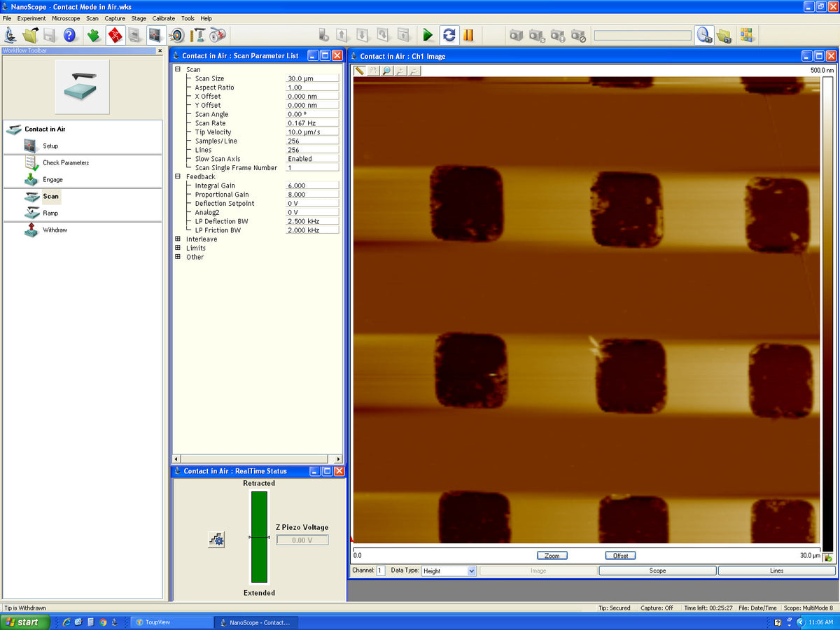This screenshot has height=630, width=840.
Task: Open the Calibrate menu
Action: [164, 18]
